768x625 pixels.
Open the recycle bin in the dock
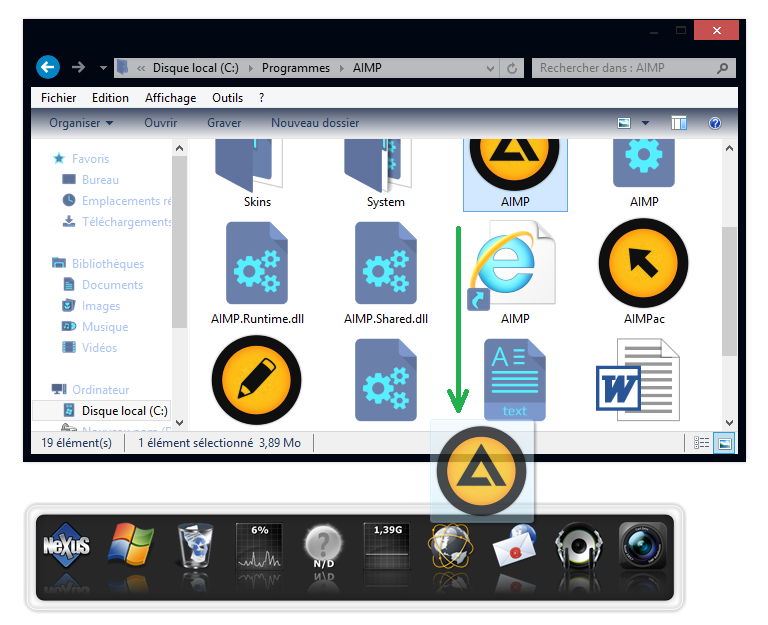[x=195, y=545]
